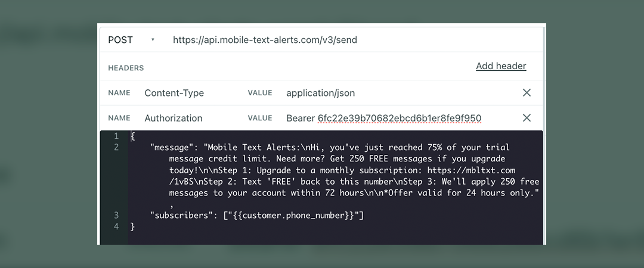The height and width of the screenshot is (268, 644).
Task: Click line number 4 in editor gutter
Action: click(116, 226)
